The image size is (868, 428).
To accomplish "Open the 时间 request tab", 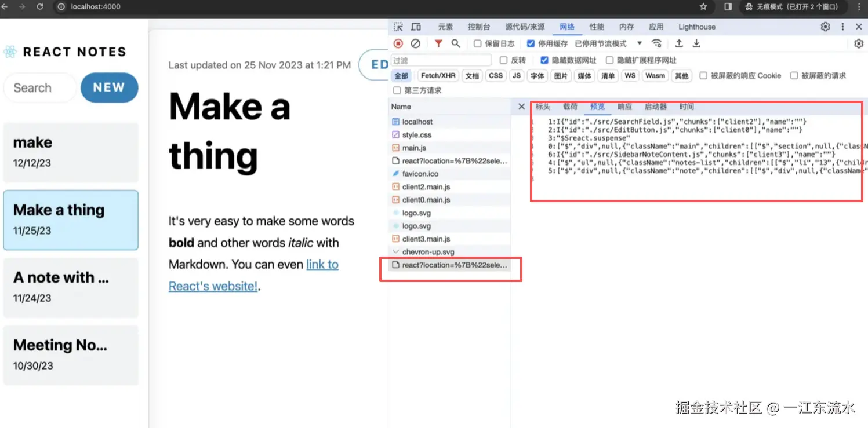I will point(687,107).
